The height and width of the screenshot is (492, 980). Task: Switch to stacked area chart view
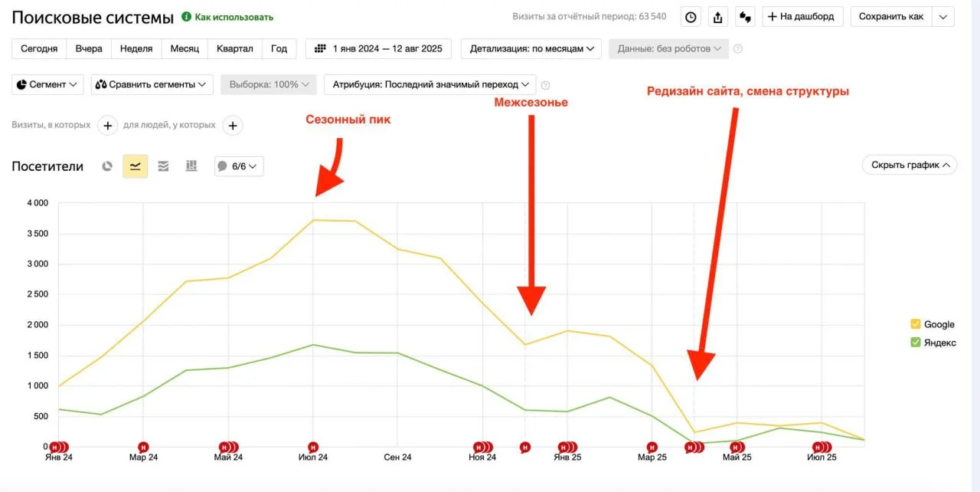click(163, 166)
